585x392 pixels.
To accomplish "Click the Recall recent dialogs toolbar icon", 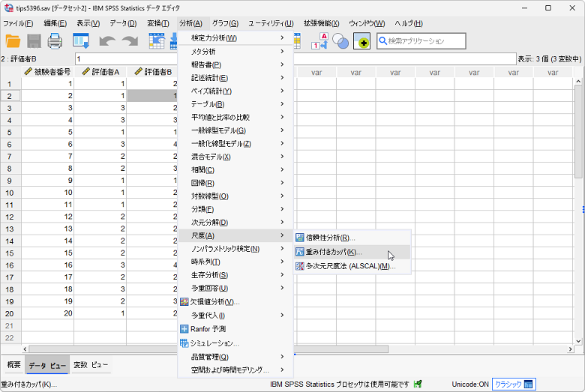I will tap(81, 41).
